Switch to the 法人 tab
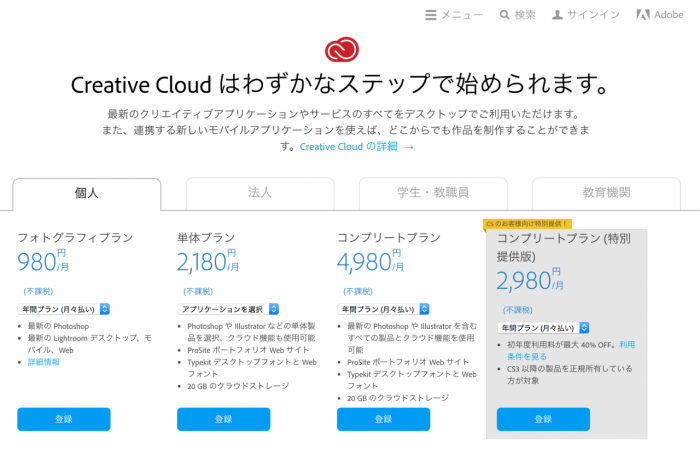This screenshot has width=700, height=455. point(260,193)
